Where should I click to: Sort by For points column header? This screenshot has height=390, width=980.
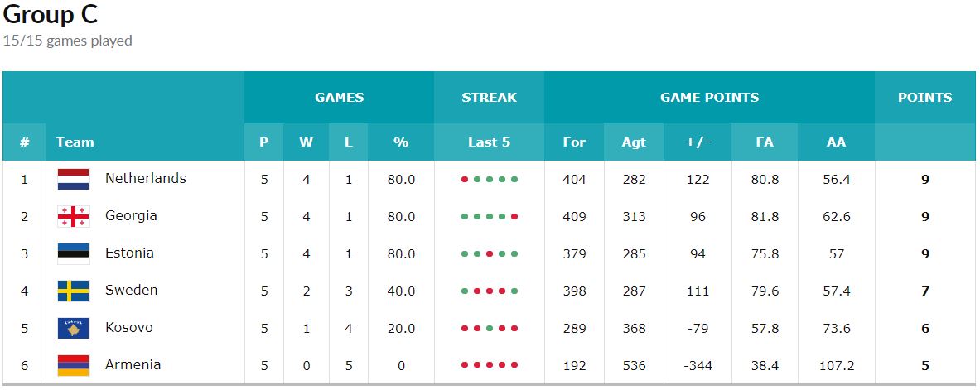tap(574, 142)
